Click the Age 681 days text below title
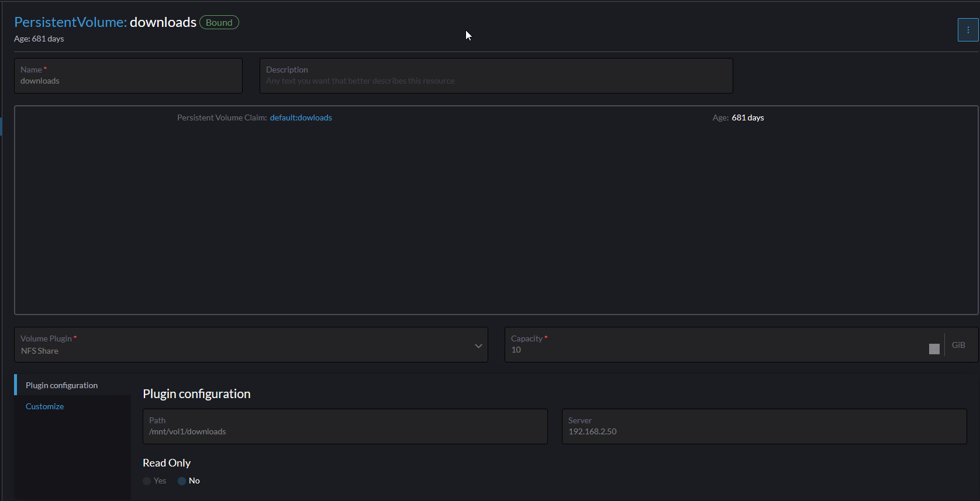980x501 pixels. (39, 39)
